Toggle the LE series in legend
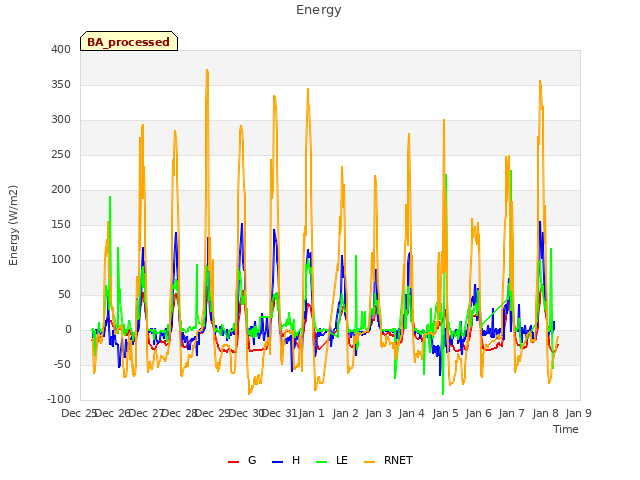This screenshot has width=640, height=480. 332,460
